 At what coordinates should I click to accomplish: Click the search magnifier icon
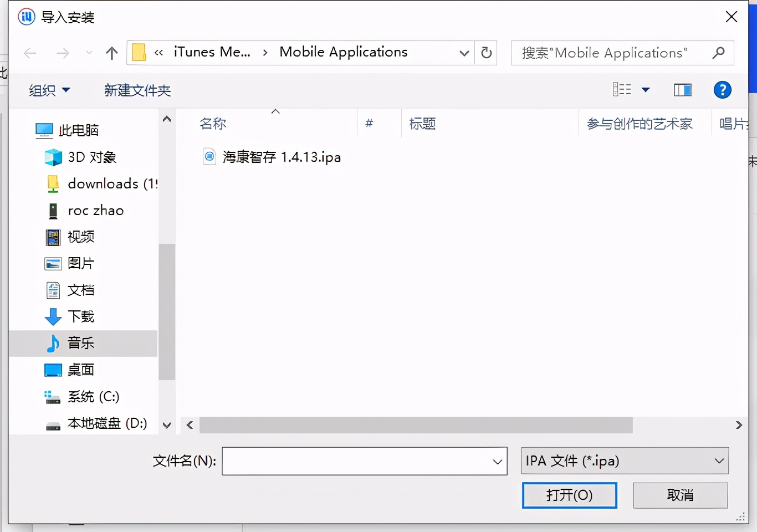coord(719,53)
